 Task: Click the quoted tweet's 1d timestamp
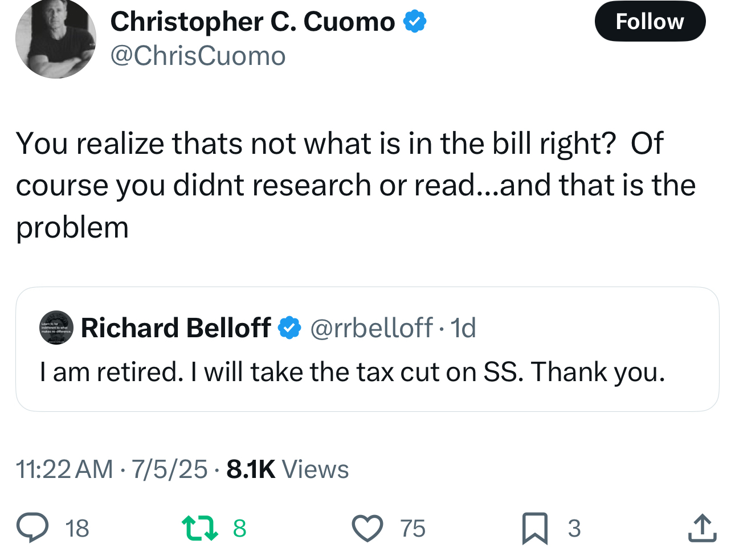coord(463,328)
